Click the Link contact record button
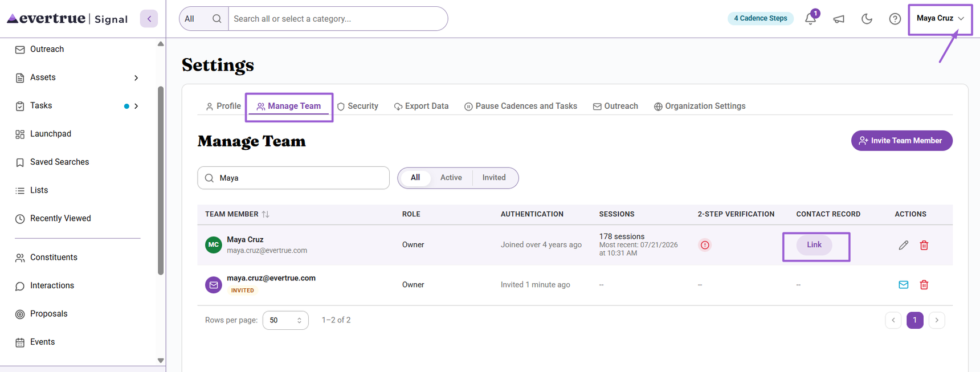This screenshot has height=372, width=980. click(x=814, y=245)
